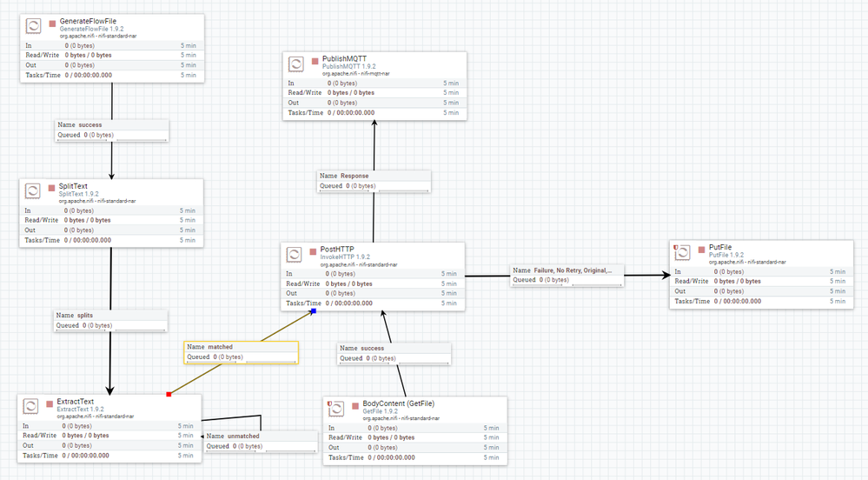
Task: Select the 'matched' connection label
Action: (241, 352)
